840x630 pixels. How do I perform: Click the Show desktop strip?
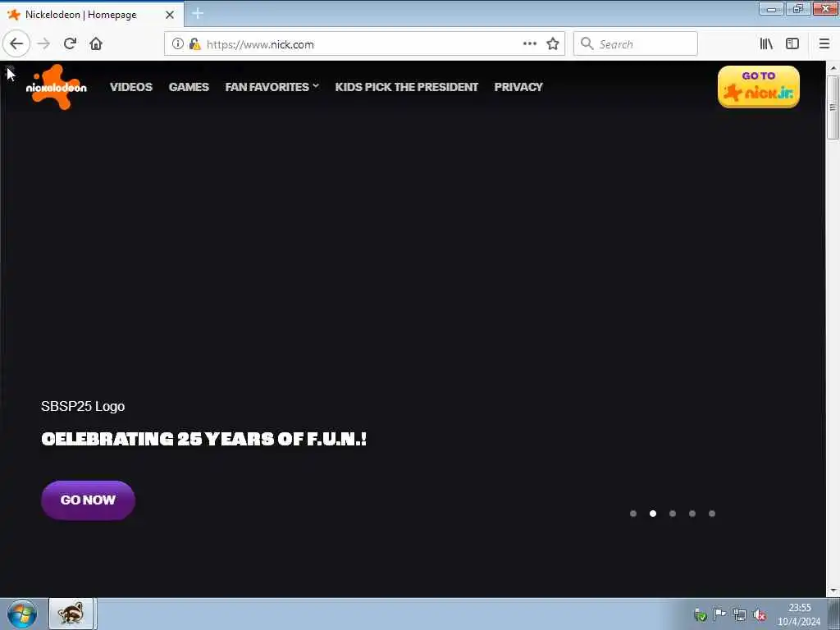coord(834,614)
